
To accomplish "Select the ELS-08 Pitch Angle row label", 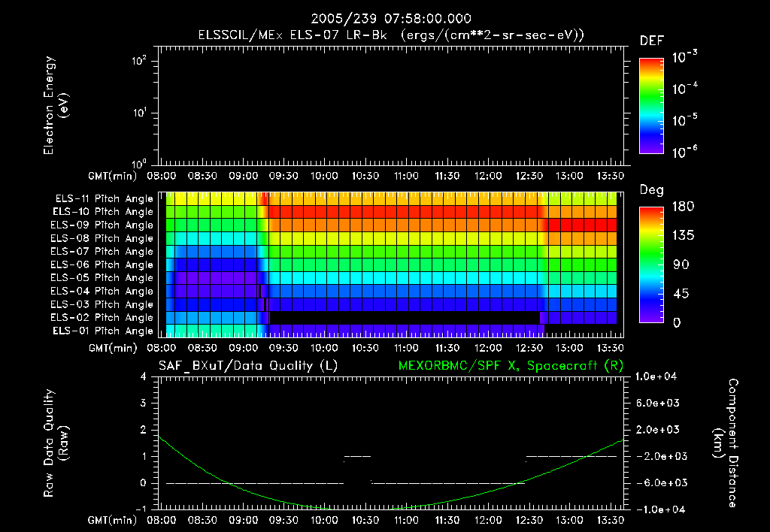I will (102, 238).
